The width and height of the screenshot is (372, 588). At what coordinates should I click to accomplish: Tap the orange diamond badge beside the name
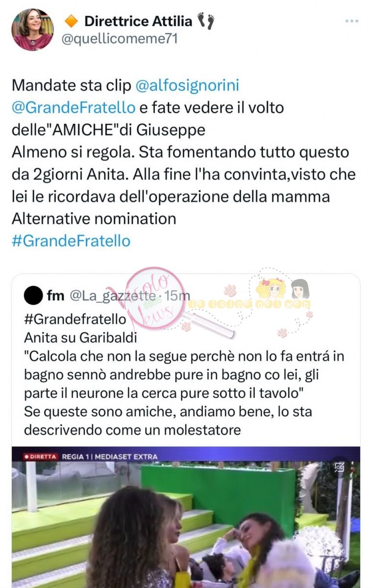click(x=72, y=21)
